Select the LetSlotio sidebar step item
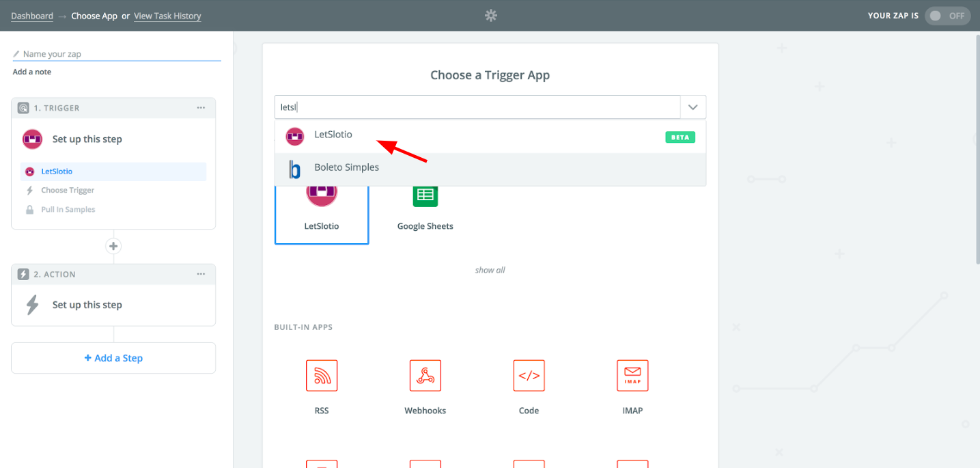 click(113, 171)
